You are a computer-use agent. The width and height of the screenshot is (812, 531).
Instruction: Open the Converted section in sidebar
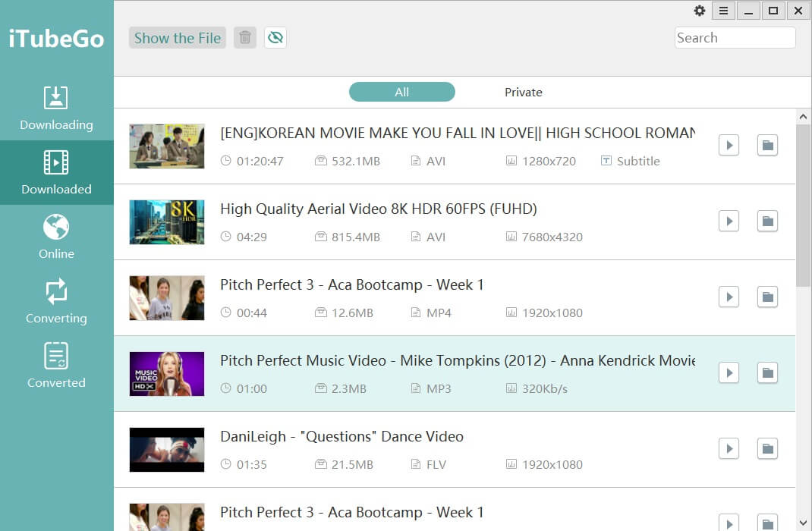pos(56,366)
